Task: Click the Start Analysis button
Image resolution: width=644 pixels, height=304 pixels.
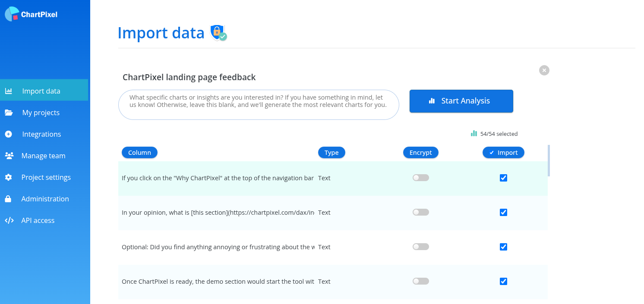Action: point(461,101)
